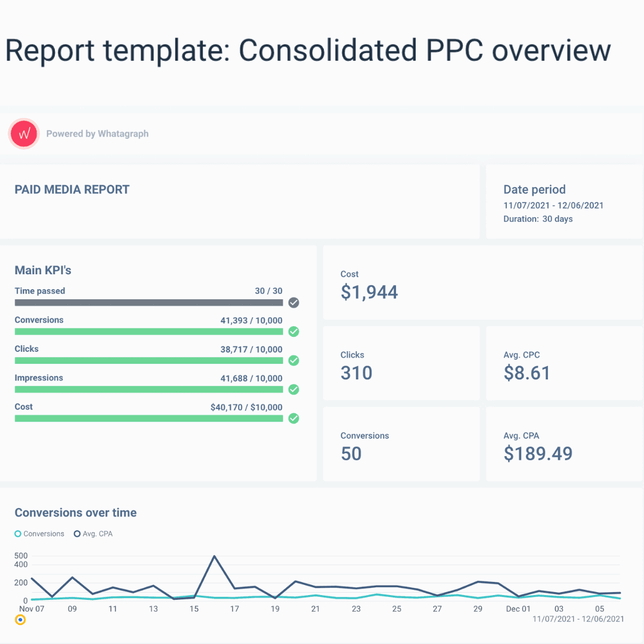Hide the Avg. CPA line using the legend
This screenshot has height=644, width=644.
(93, 534)
